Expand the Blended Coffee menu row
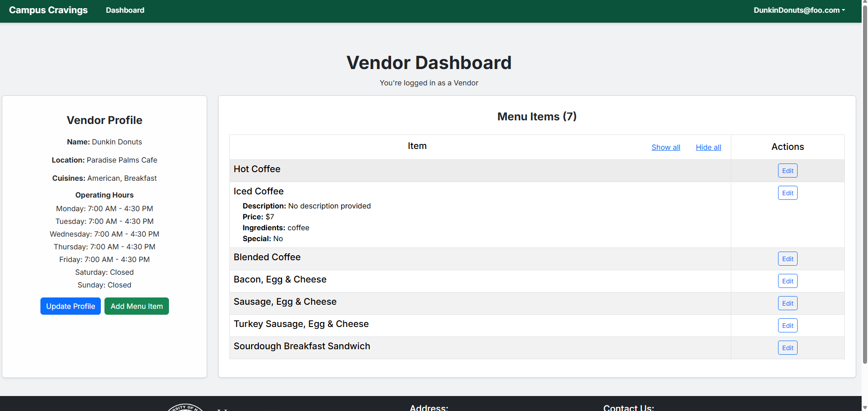The width and height of the screenshot is (868, 411). coord(267,257)
